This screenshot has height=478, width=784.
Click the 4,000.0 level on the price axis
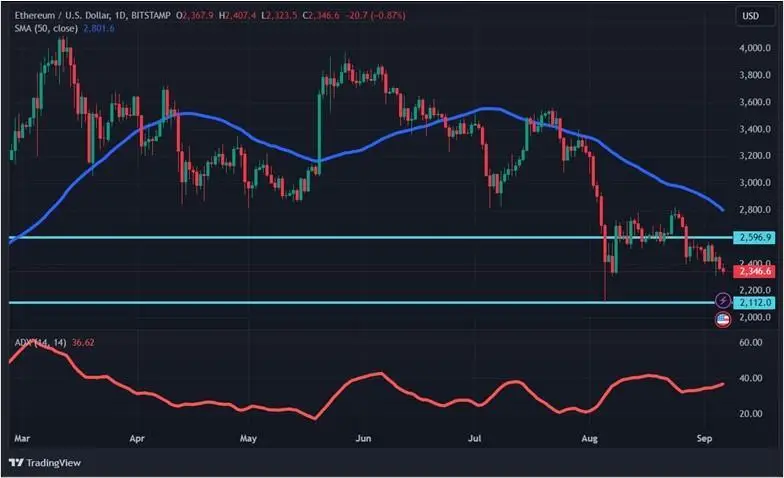[752, 48]
